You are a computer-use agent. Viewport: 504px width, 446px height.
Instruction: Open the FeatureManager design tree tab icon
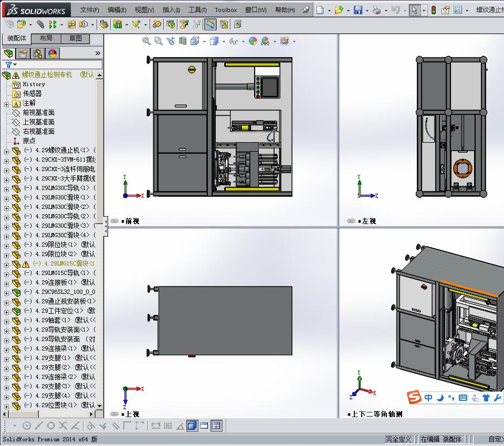9,54
